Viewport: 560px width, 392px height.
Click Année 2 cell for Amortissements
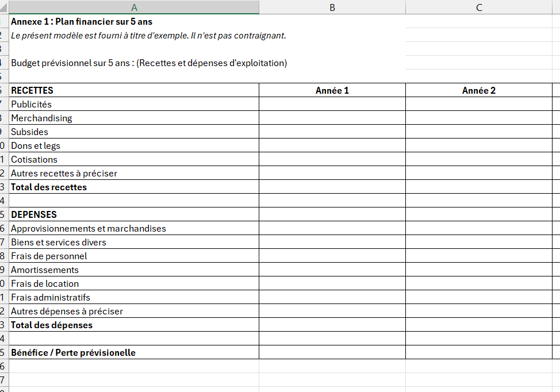pos(479,270)
